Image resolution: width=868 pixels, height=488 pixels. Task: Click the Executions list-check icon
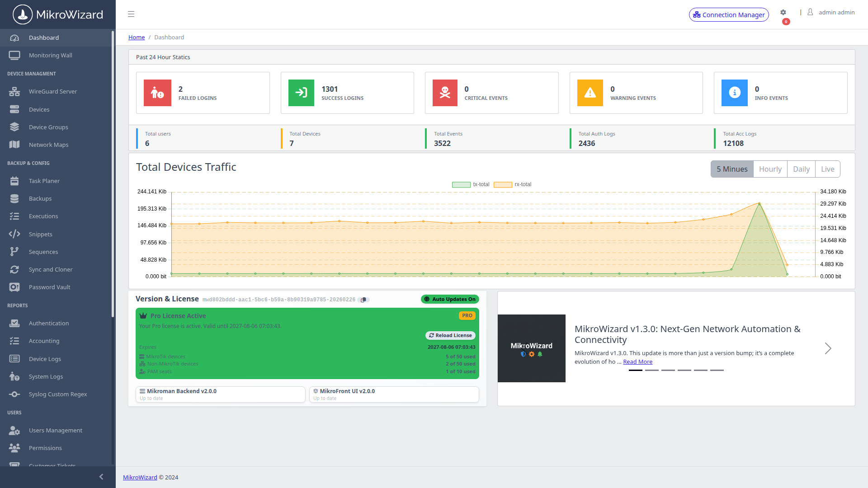[x=14, y=216]
